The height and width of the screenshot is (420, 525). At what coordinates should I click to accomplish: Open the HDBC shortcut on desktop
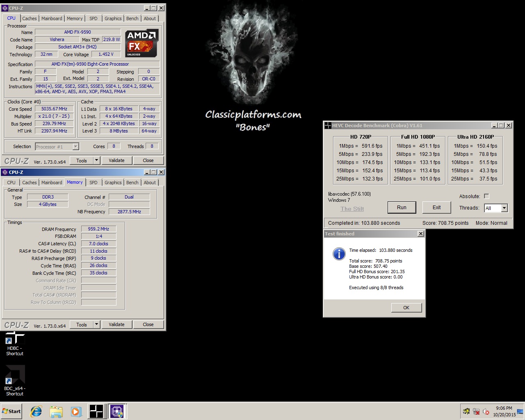(x=15, y=344)
